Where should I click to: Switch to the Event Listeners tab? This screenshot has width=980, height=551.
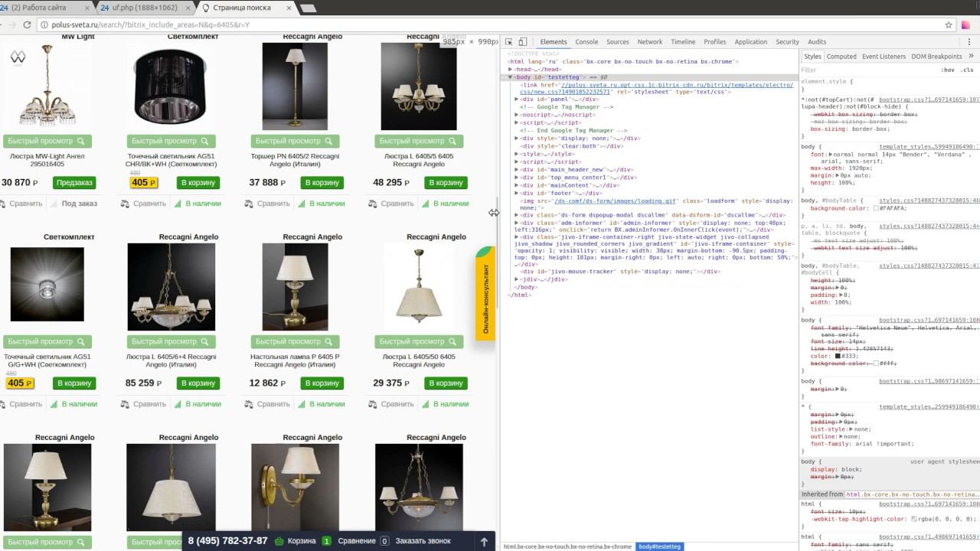(884, 57)
